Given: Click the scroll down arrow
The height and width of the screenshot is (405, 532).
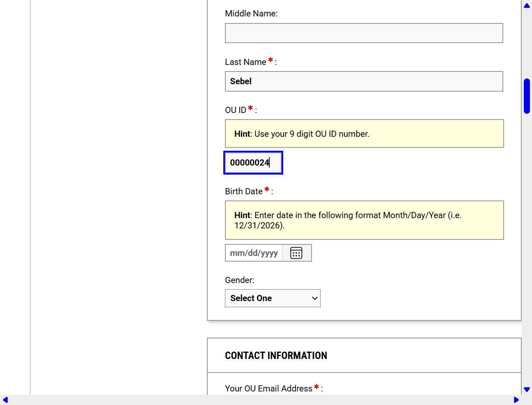Looking at the screenshot, I should coord(527,389).
